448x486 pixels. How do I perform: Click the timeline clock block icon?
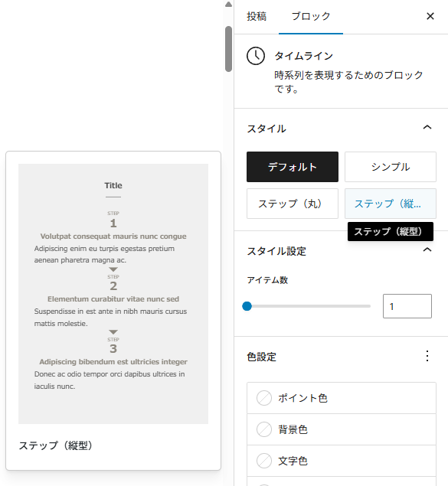point(256,56)
